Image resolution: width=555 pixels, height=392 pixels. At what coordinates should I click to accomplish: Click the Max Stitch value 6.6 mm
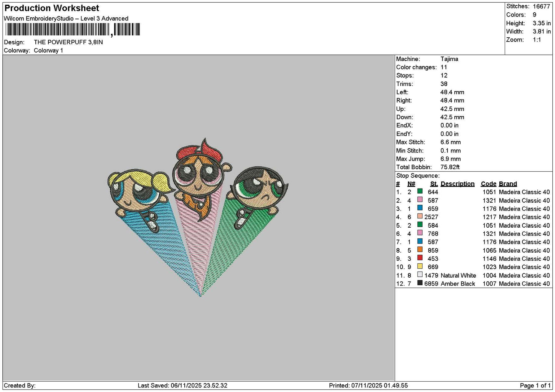pos(451,142)
